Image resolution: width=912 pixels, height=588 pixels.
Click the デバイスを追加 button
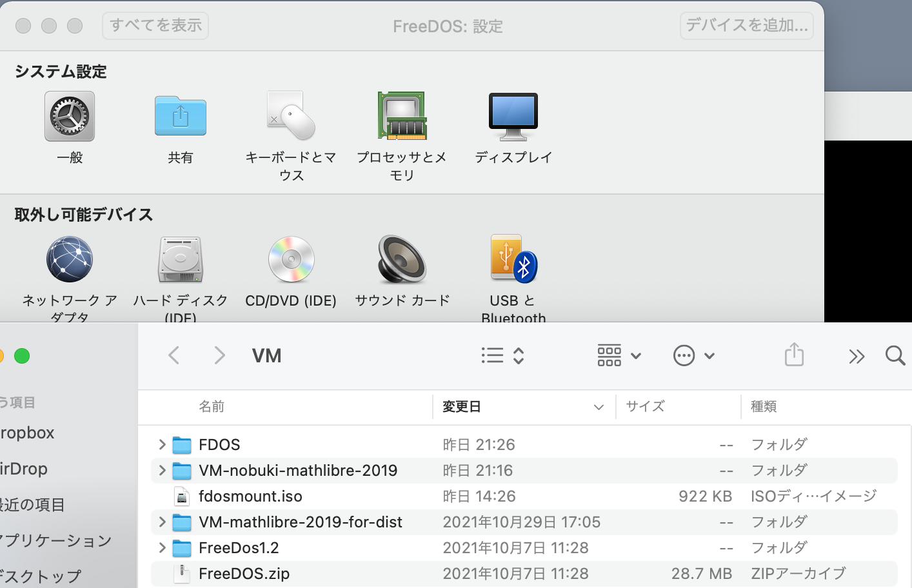tap(746, 26)
